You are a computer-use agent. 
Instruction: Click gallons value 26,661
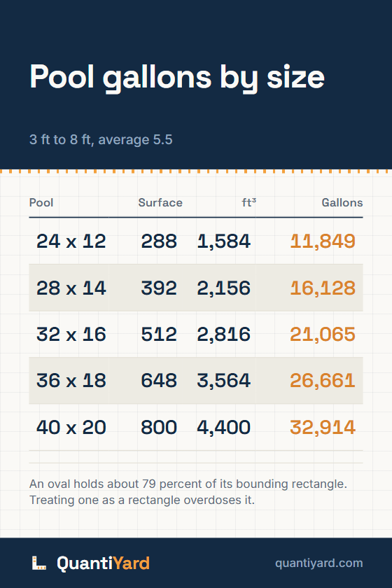coord(323,381)
